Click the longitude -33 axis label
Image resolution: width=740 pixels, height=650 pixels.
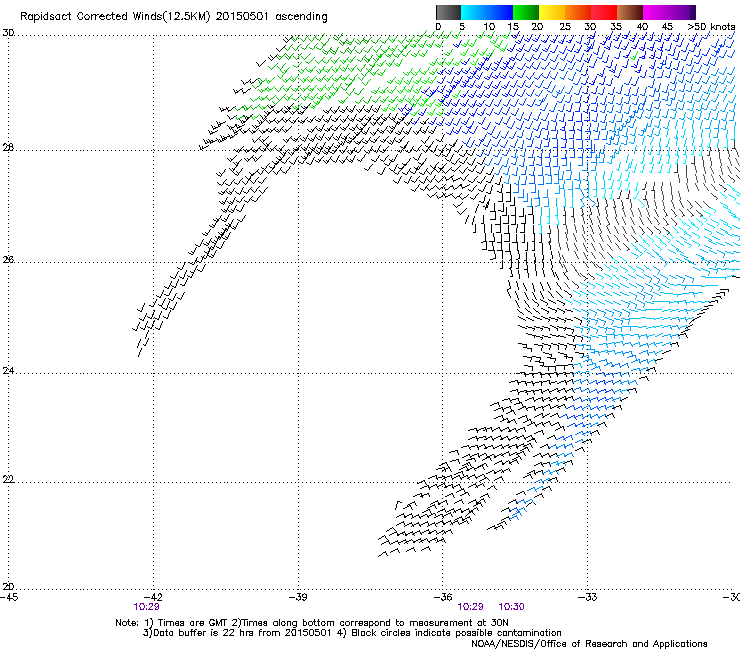pyautogui.click(x=588, y=597)
